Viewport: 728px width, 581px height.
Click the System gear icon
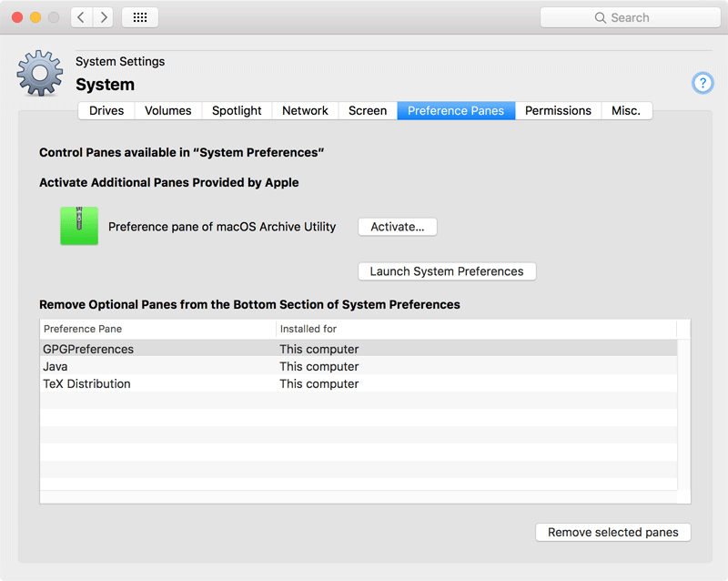(x=40, y=74)
